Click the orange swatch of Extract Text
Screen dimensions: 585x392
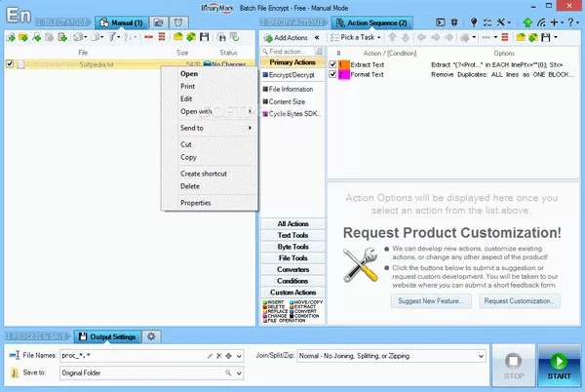tap(343, 64)
